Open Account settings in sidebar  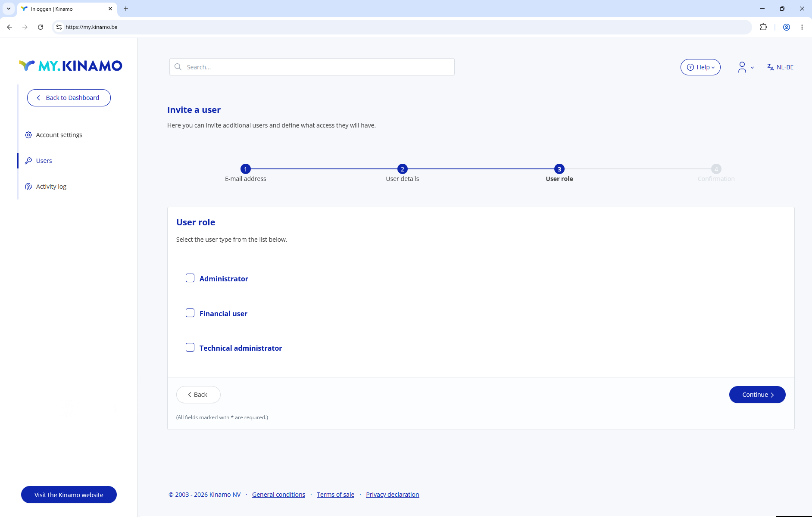tap(59, 135)
